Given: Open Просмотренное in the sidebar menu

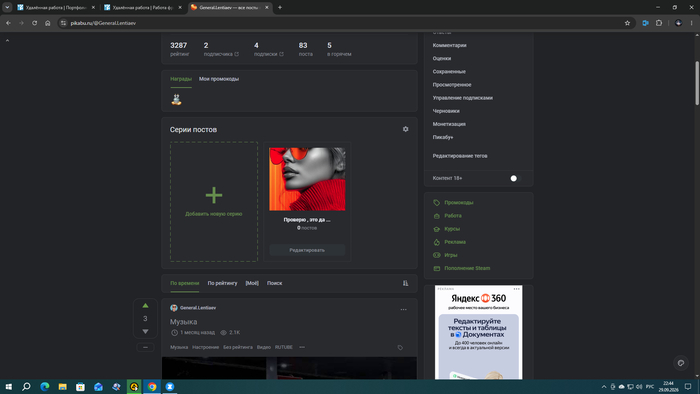Looking at the screenshot, I should 452,85.
